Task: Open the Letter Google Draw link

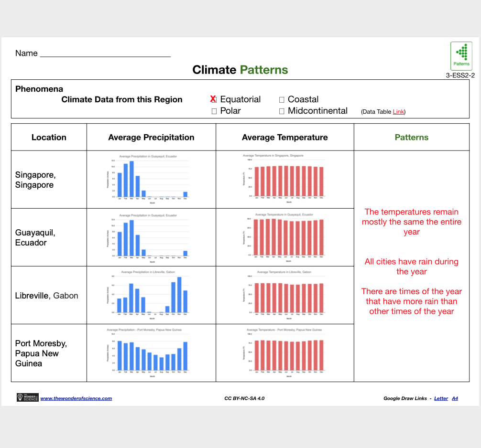Action: pos(441,398)
